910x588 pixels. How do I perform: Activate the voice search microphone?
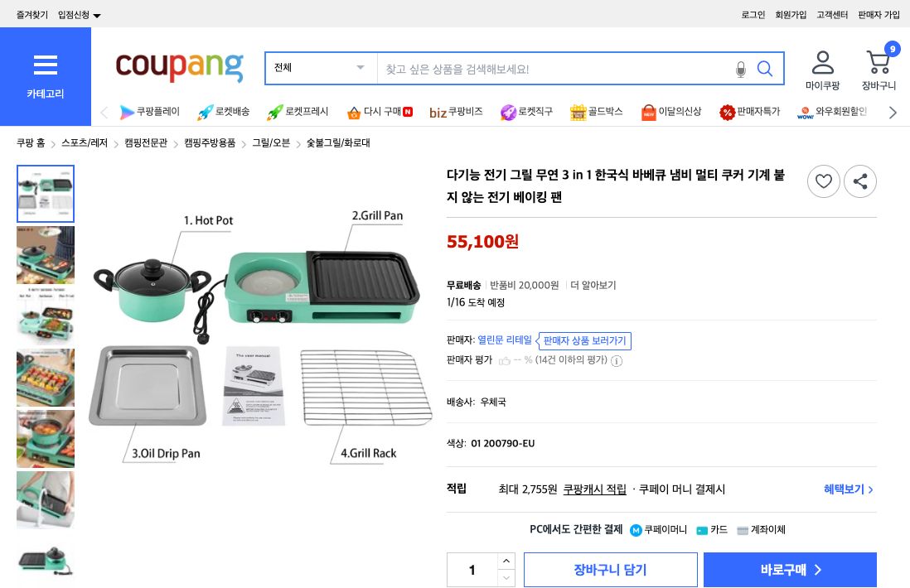[741, 69]
